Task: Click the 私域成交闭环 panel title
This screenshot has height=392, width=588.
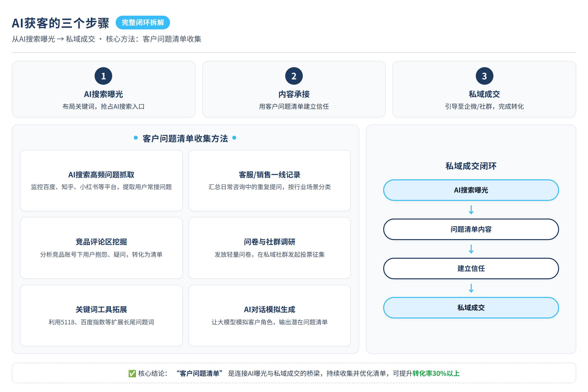Action: point(471,166)
